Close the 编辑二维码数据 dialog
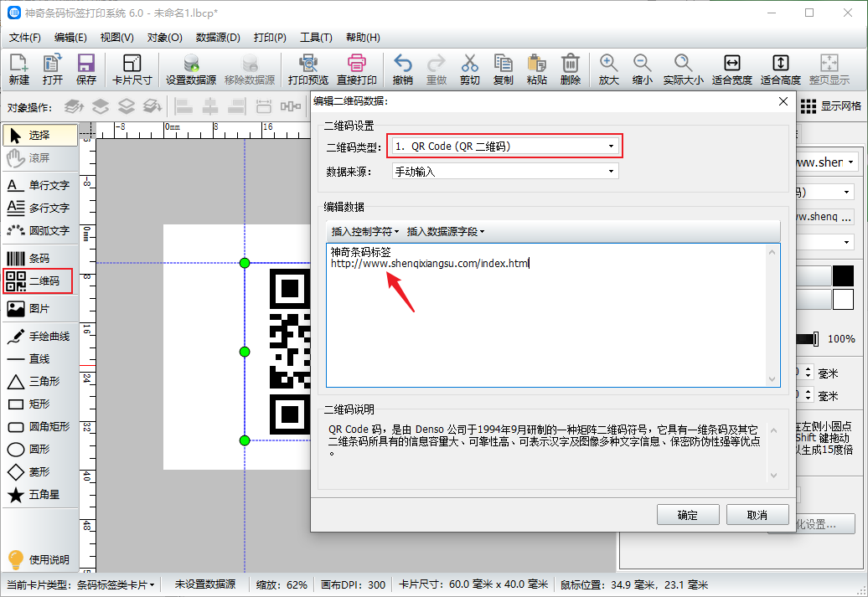The height and width of the screenshot is (597, 868). (x=783, y=101)
